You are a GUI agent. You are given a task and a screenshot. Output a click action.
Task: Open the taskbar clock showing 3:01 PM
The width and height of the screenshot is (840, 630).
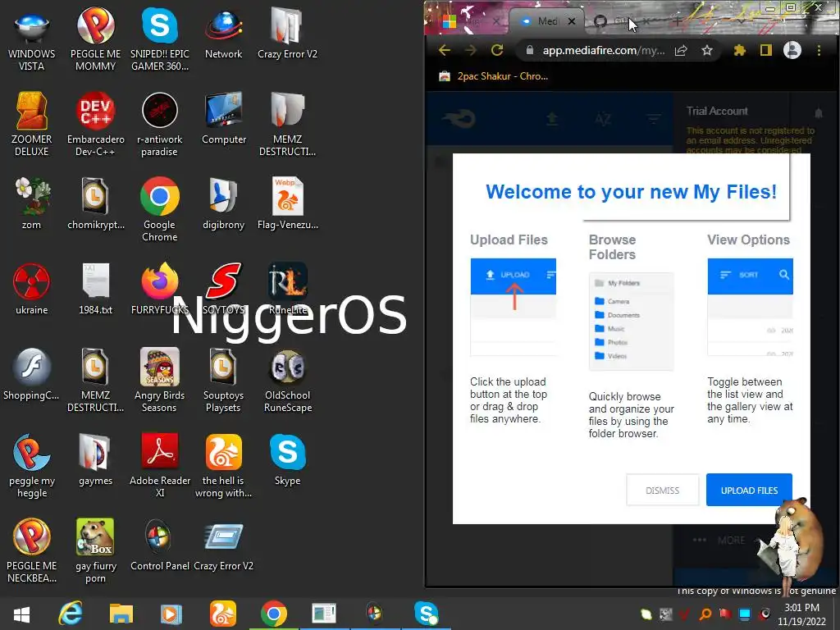click(x=802, y=614)
